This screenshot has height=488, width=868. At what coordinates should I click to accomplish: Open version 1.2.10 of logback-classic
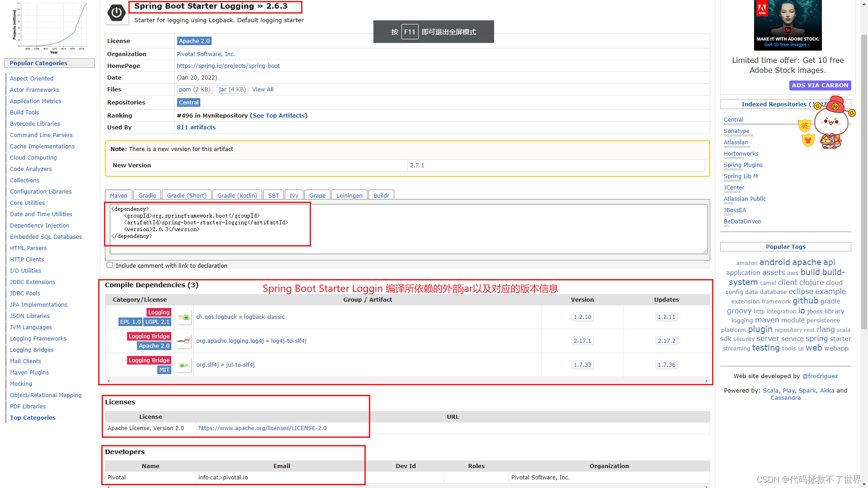582,317
